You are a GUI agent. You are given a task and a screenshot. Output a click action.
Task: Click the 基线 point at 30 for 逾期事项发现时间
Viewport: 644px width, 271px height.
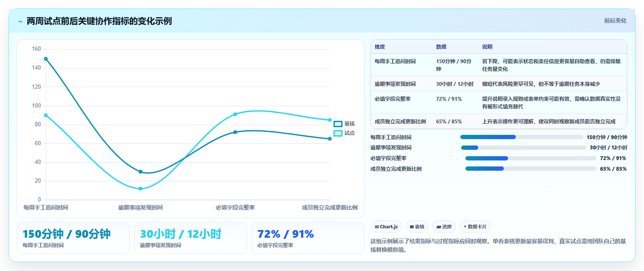point(140,172)
